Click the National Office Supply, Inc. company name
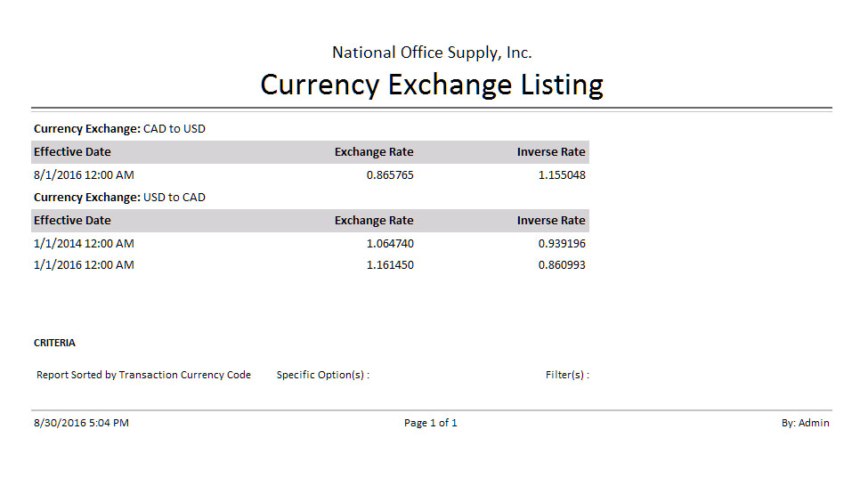The height and width of the screenshot is (486, 868). pyautogui.click(x=432, y=53)
